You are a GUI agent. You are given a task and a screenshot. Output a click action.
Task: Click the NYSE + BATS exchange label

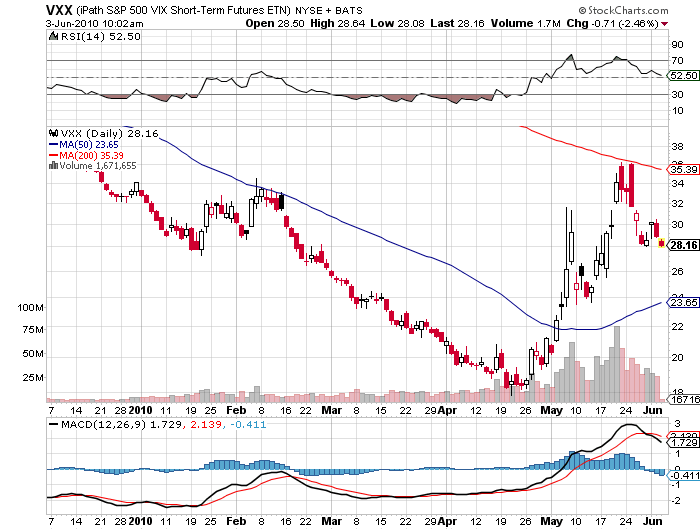tap(329, 11)
